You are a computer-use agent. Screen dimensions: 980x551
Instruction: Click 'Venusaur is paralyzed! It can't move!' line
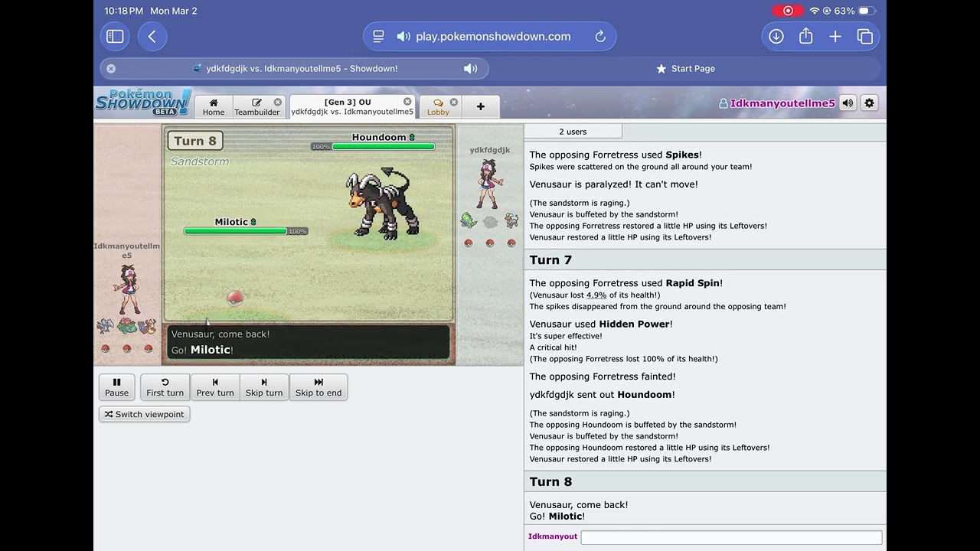click(613, 184)
